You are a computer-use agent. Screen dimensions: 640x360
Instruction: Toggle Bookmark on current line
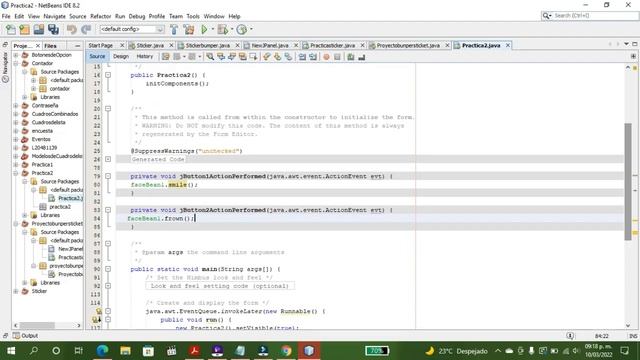pos(288,57)
